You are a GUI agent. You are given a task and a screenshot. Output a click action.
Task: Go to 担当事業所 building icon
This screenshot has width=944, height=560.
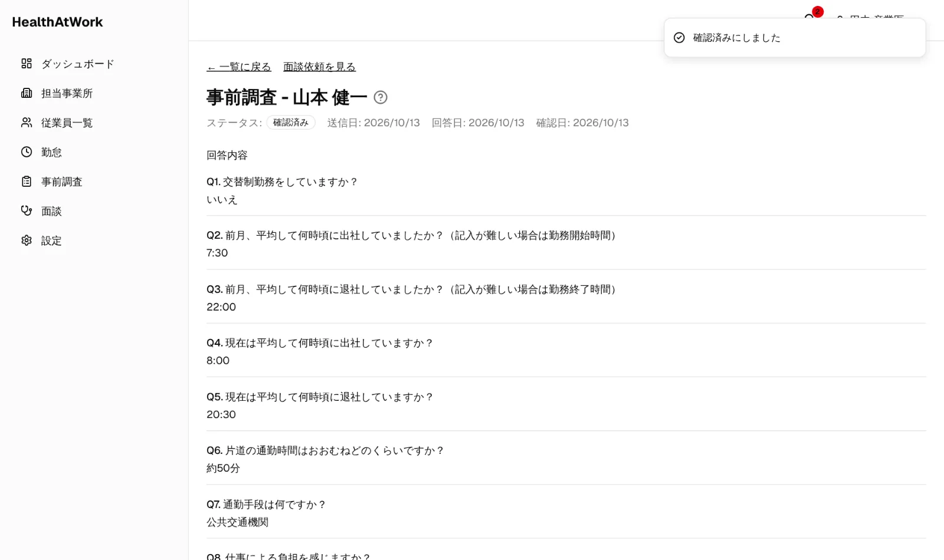pos(27,93)
